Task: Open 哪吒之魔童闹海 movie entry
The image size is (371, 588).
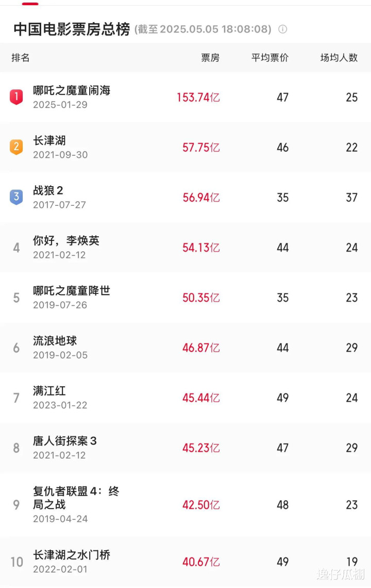Action: pyautogui.click(x=185, y=97)
